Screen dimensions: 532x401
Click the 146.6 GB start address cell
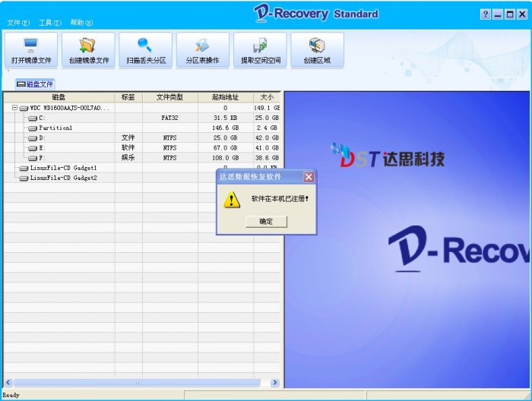(225, 128)
